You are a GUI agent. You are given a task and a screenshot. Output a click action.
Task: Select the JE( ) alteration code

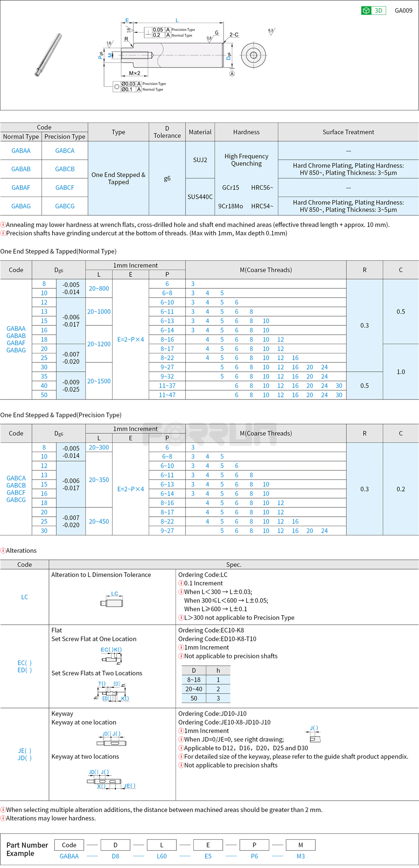25,751
